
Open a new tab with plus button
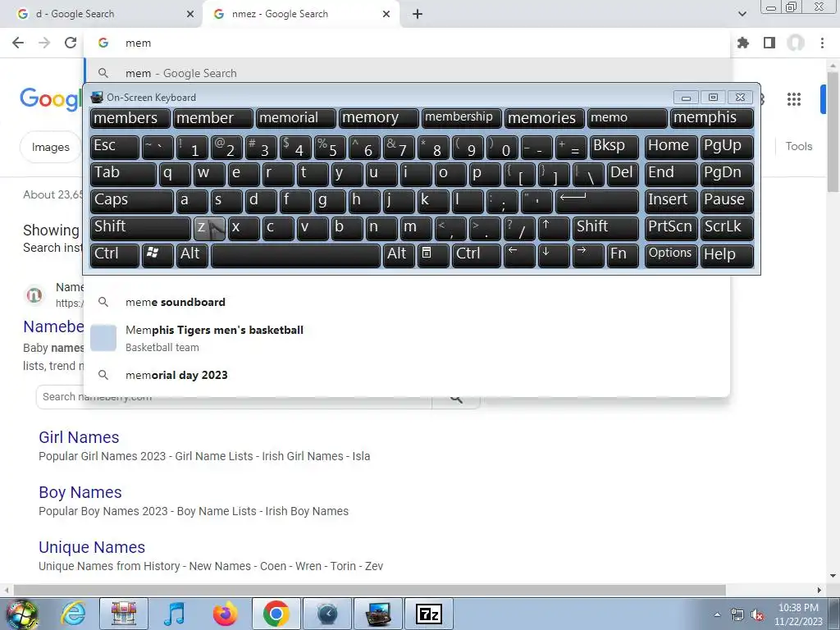418,14
